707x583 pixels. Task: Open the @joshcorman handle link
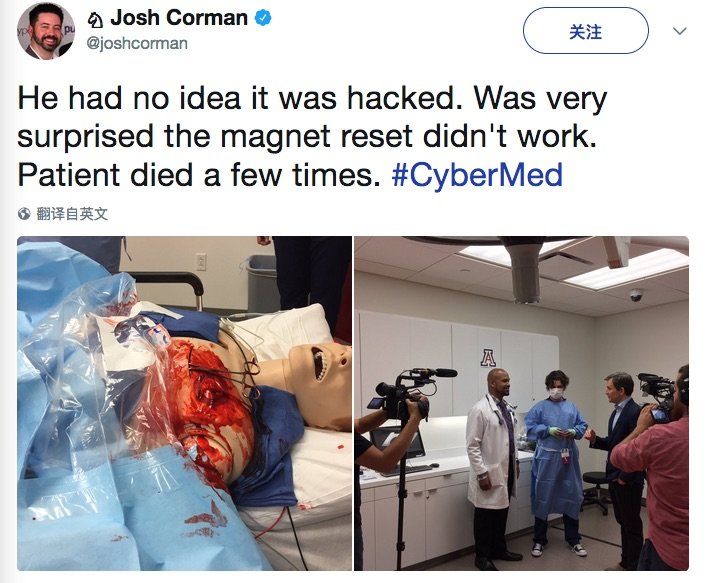point(137,44)
